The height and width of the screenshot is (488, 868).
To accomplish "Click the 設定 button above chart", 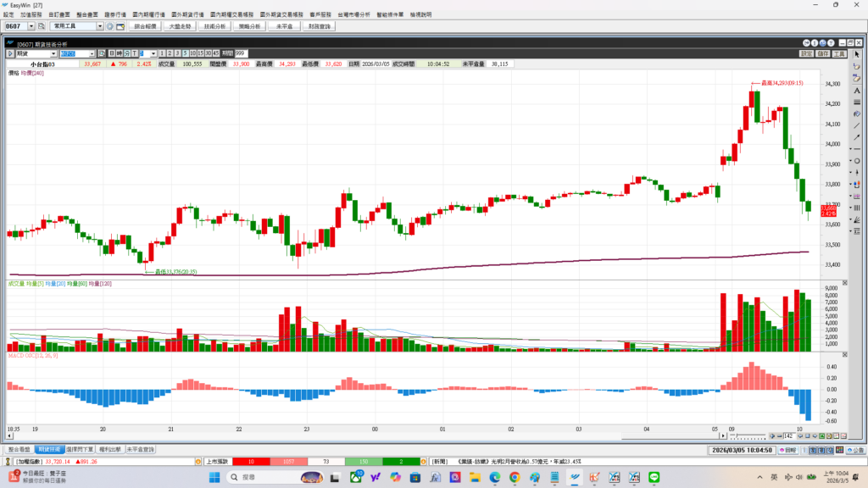I will point(806,53).
